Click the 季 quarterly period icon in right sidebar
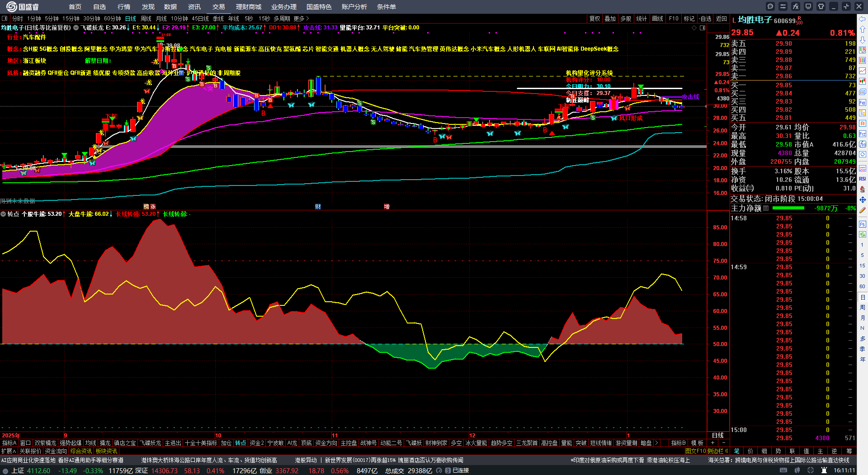This screenshot has width=868, height=475. coord(863,349)
